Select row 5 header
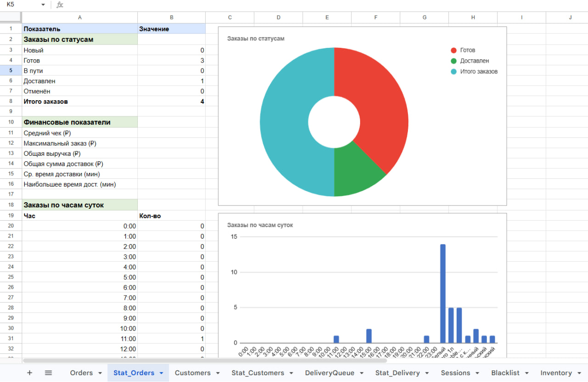The width and height of the screenshot is (588, 382). tap(11, 71)
